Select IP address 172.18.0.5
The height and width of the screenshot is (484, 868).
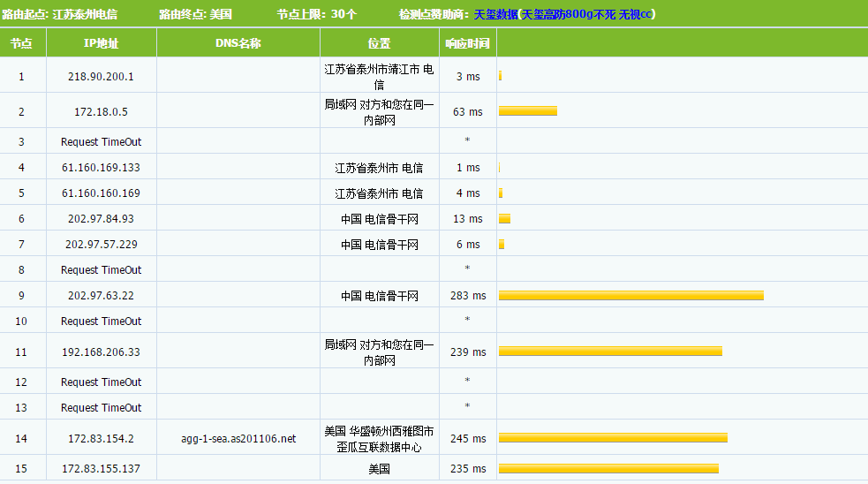pos(102,112)
